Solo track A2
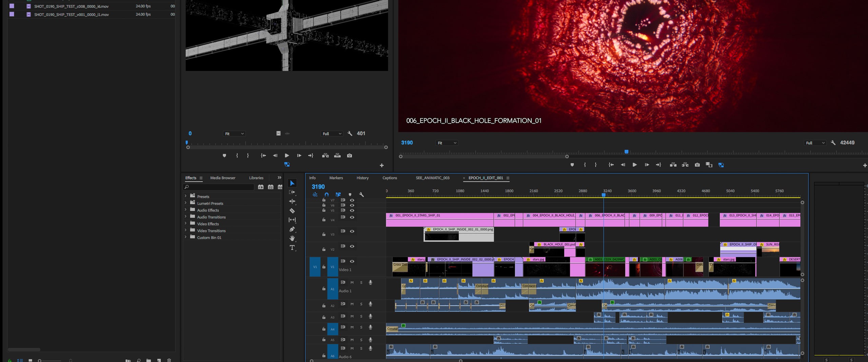868x362 pixels. 361,304
